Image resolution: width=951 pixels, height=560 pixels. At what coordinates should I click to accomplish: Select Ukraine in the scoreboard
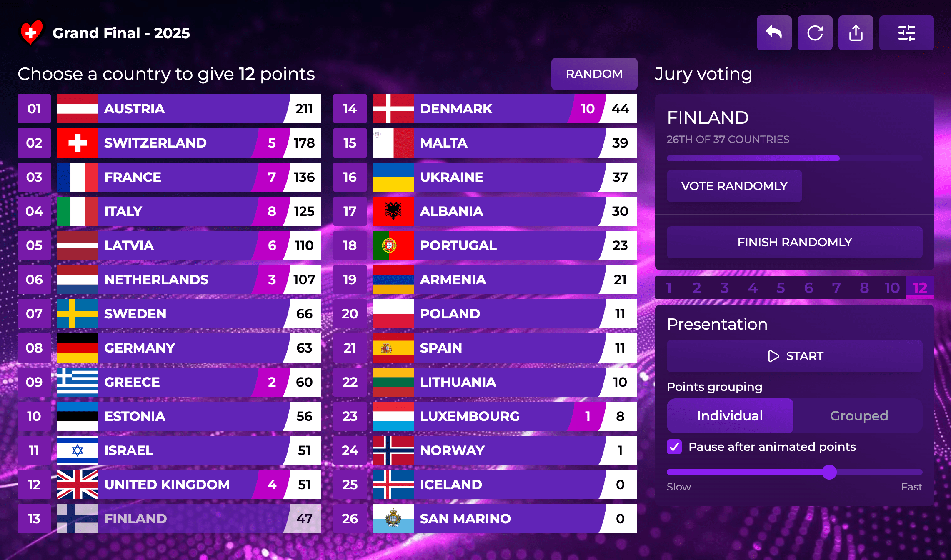pos(479,177)
